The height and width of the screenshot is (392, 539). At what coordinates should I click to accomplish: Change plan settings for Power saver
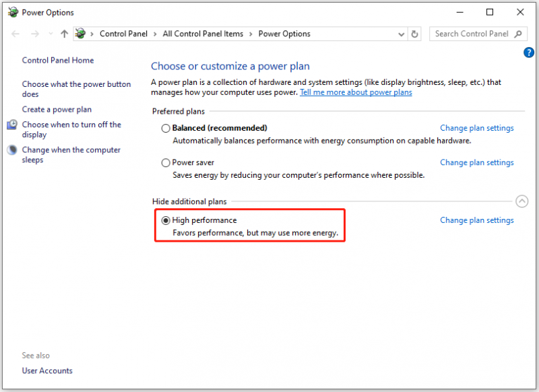pos(477,162)
